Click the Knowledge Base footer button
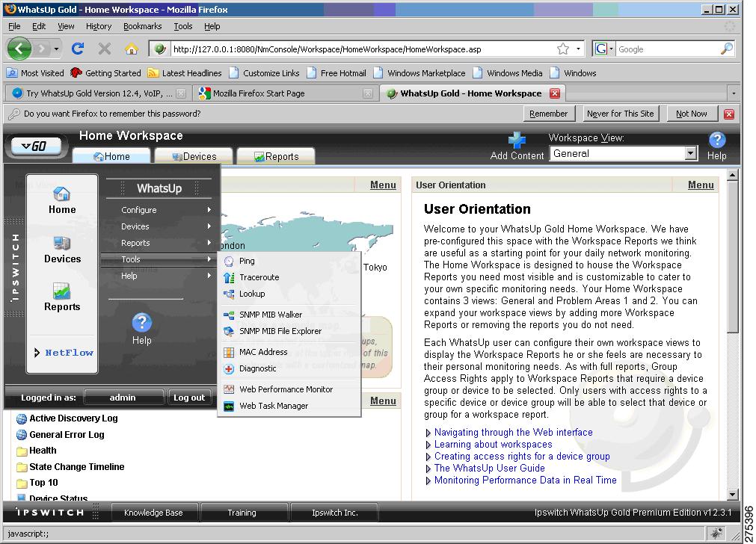The width and height of the screenshot is (756, 544). [x=153, y=513]
